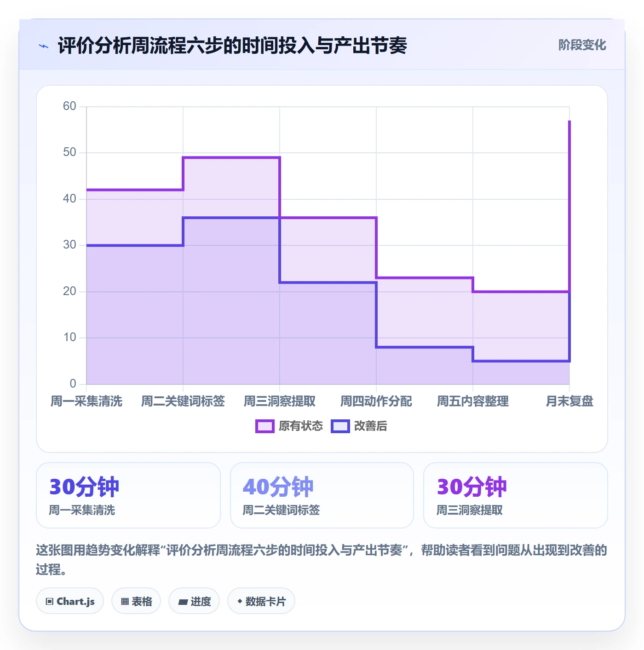
Task: Click the description paragraph starting 这张图用趋势变化
Action: 322,560
